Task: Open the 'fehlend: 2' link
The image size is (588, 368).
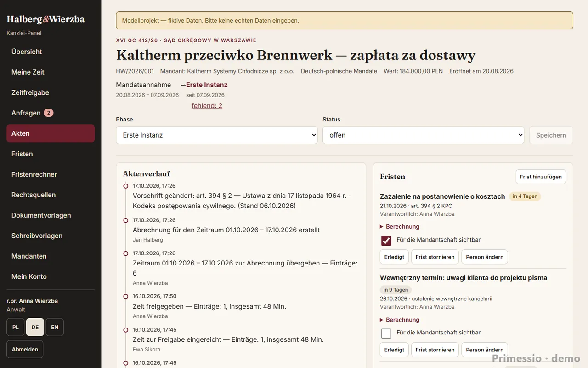Action: [207, 106]
